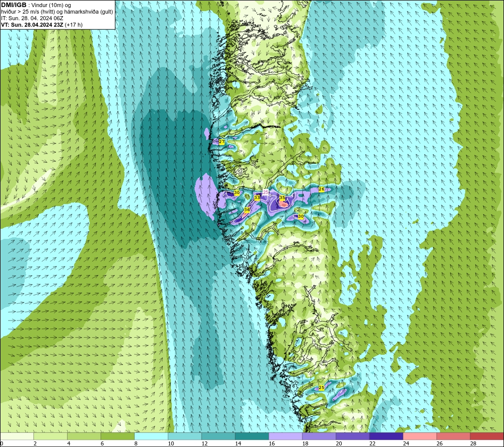This screenshot has width=504, height=447.
Task: Click the yellow 30 label beside the offshore lilac patch
Action: click(236, 193)
